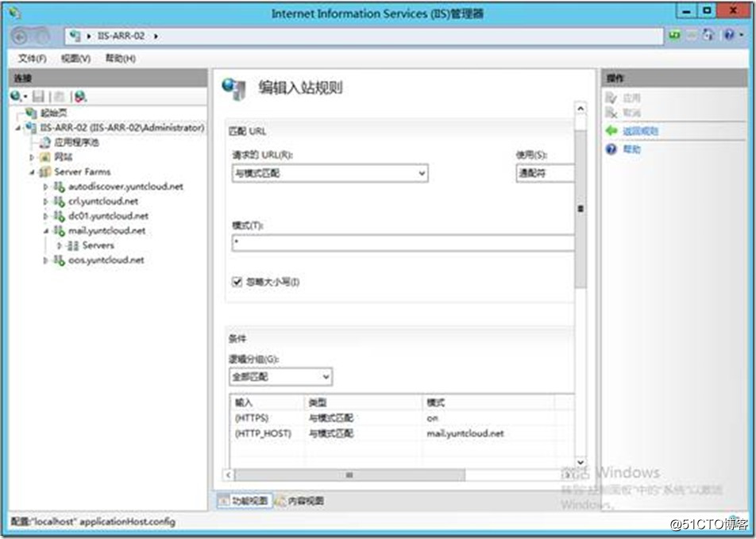This screenshot has width=756, height=539.
Task: Click the up-level globe icon in Connections toolbar
Action: 80,96
